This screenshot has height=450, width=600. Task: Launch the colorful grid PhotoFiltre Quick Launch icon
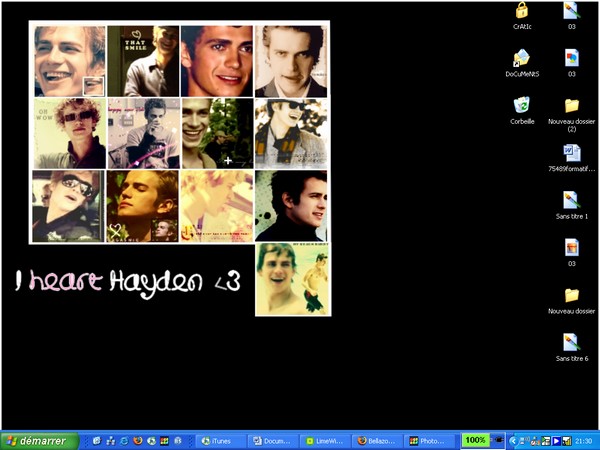point(165,441)
